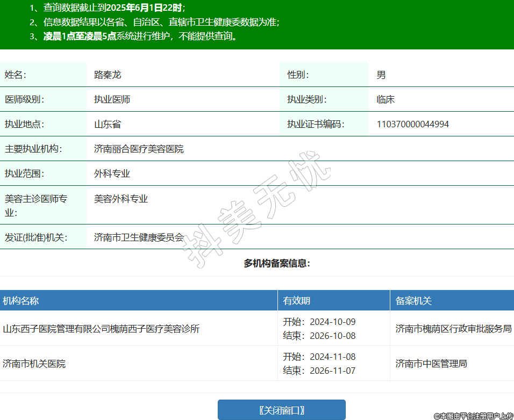Click the 备案机关 column header

(413, 301)
